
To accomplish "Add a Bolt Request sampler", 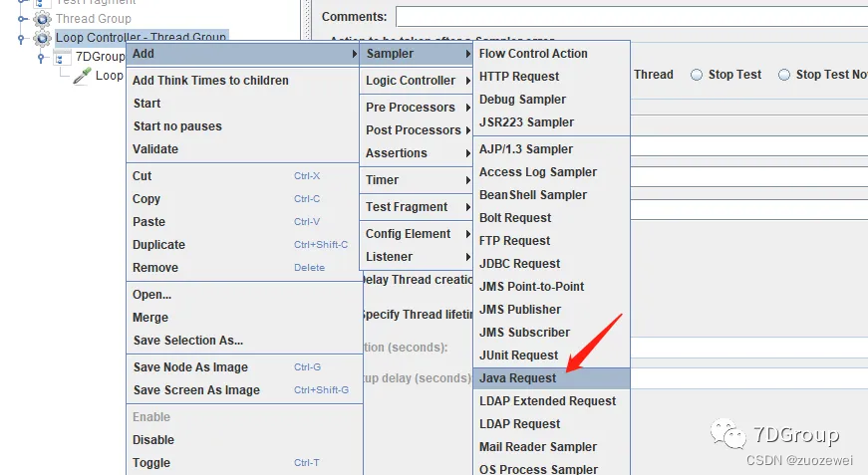I will click(x=552, y=218).
